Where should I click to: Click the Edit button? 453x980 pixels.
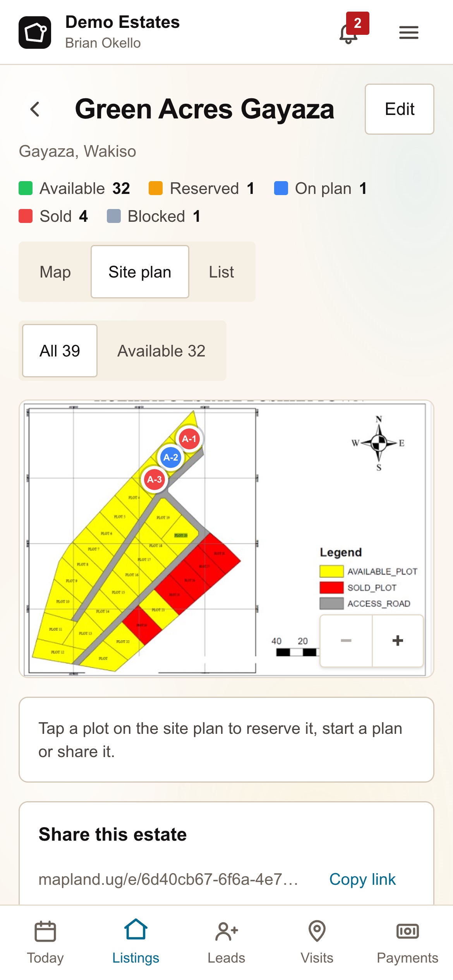click(x=400, y=109)
